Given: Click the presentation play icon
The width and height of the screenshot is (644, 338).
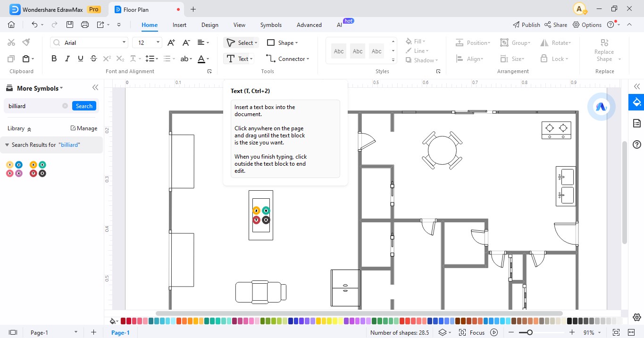Looking at the screenshot, I should 494,332.
